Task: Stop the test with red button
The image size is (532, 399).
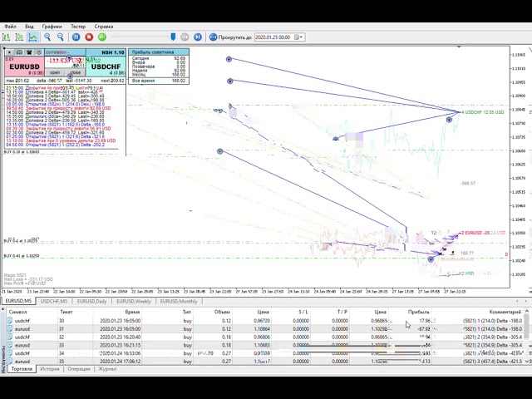Action: click(89, 37)
